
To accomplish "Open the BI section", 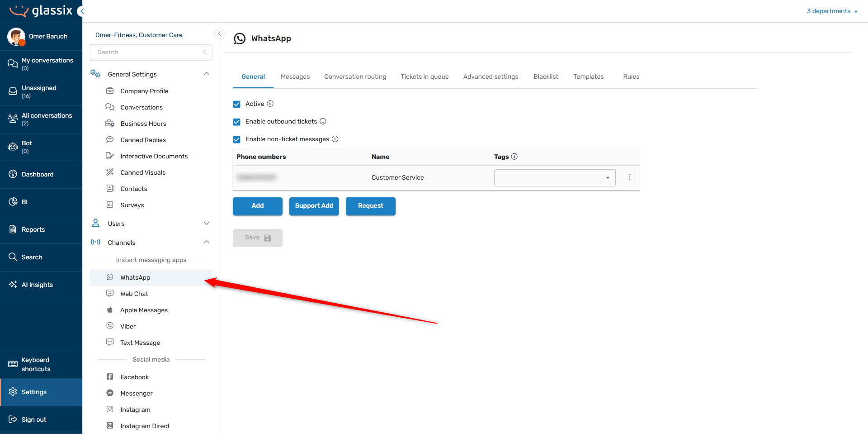I will coord(41,202).
